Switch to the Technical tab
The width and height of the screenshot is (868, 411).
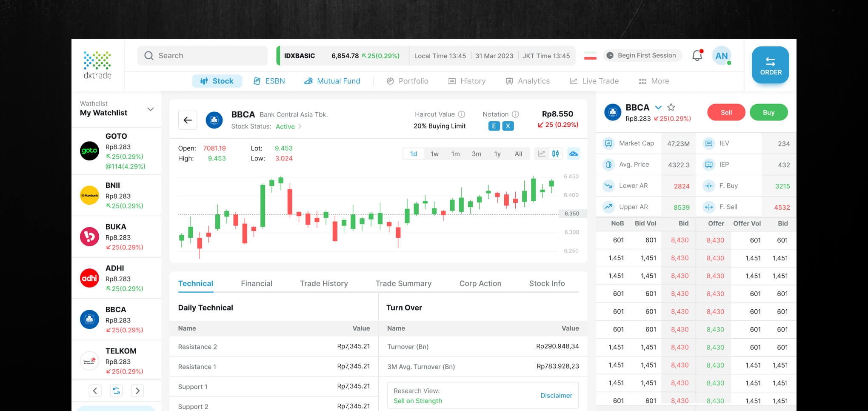(x=196, y=283)
